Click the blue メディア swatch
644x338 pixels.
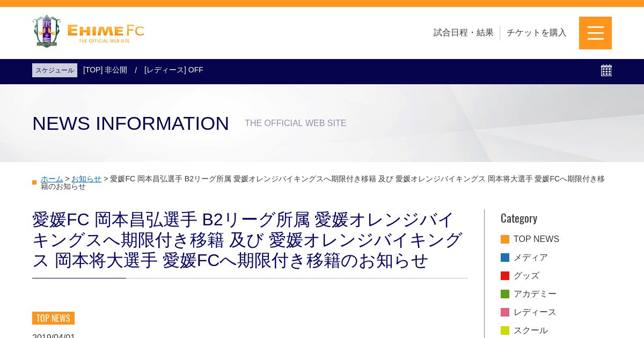pos(505,258)
